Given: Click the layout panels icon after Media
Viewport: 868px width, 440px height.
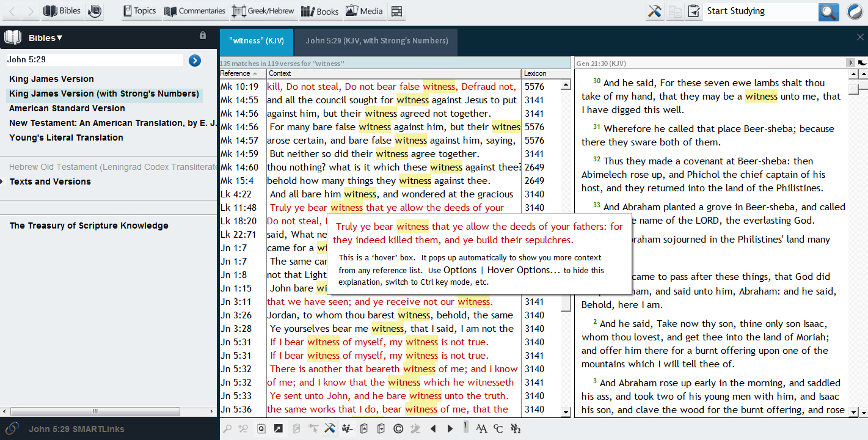Looking at the screenshot, I should (397, 11).
